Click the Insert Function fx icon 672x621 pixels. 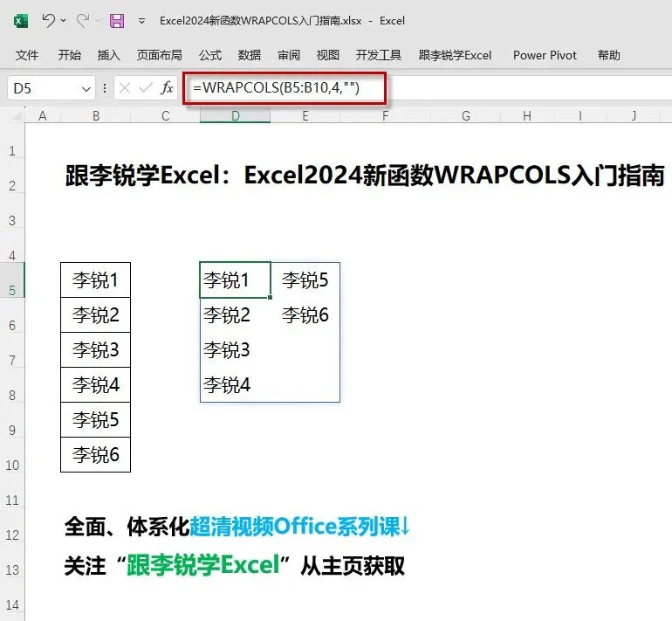pos(167,88)
